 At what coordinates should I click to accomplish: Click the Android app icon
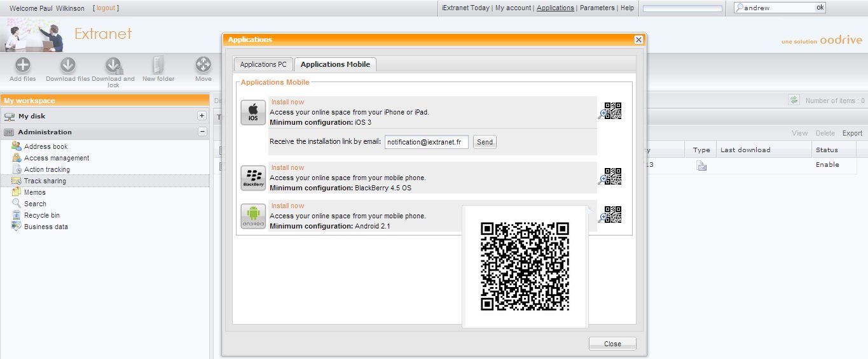[x=253, y=216]
